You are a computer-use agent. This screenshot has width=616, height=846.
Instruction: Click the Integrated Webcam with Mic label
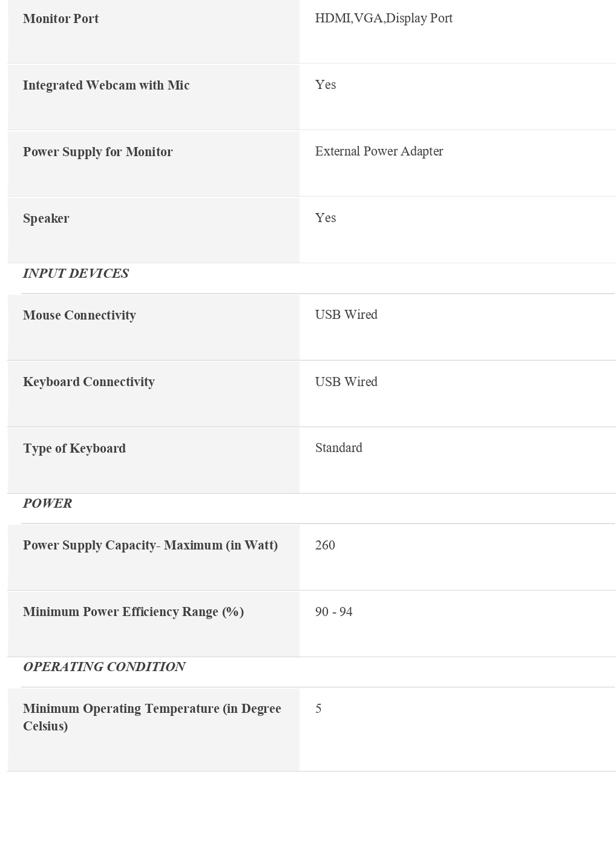106,85
